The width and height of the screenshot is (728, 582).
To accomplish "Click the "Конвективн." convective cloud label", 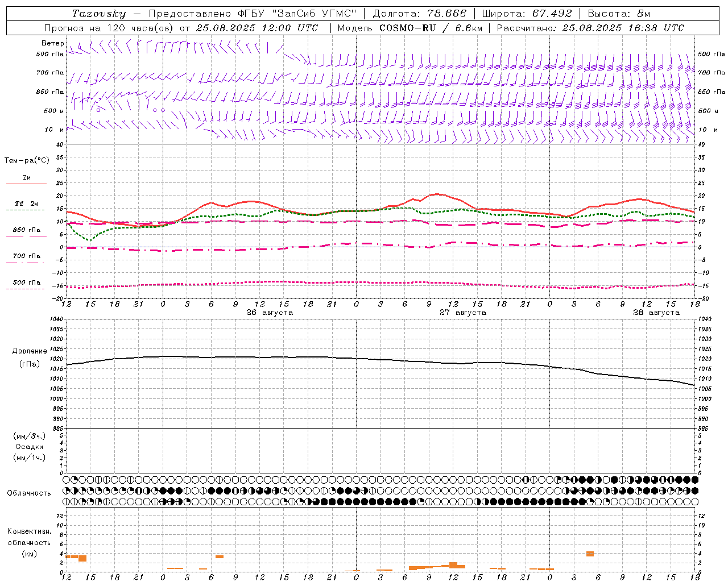I will [x=29, y=531].
